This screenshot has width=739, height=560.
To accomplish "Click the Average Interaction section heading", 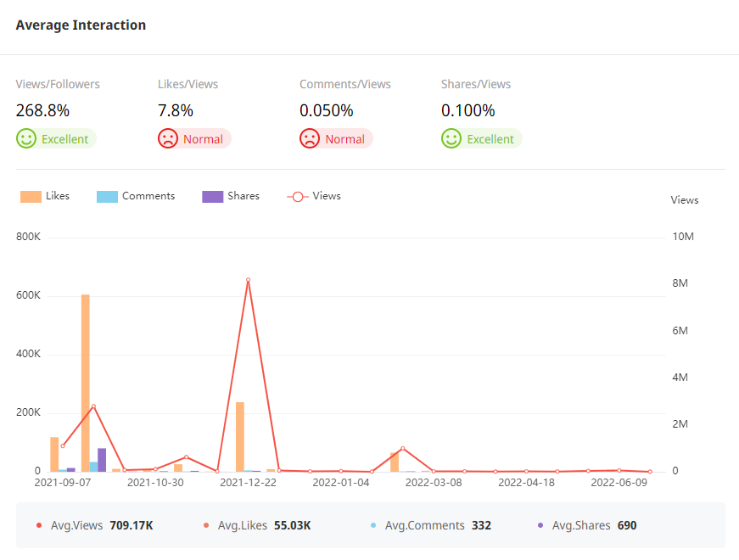I will pyautogui.click(x=81, y=25).
